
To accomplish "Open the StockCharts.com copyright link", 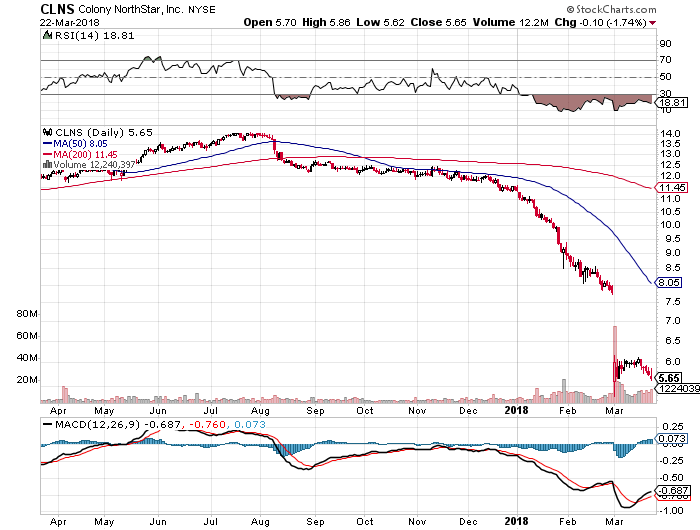I will pos(612,9).
